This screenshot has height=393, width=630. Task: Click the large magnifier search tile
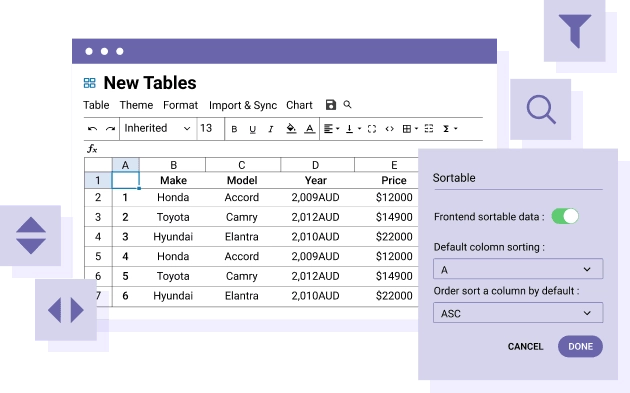[x=540, y=109]
